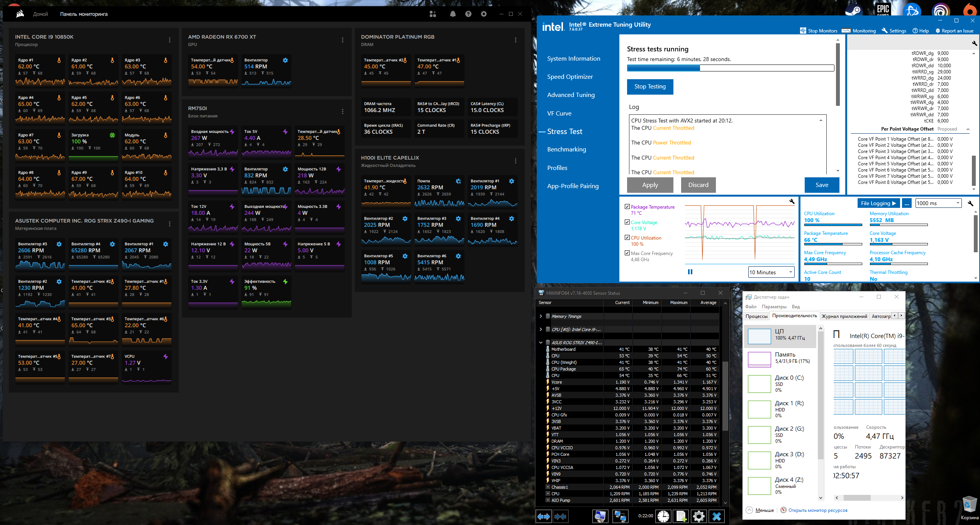The image size is (980, 525).
Task: Uncheck Package Temperature graph checkbox
Action: [627, 207]
